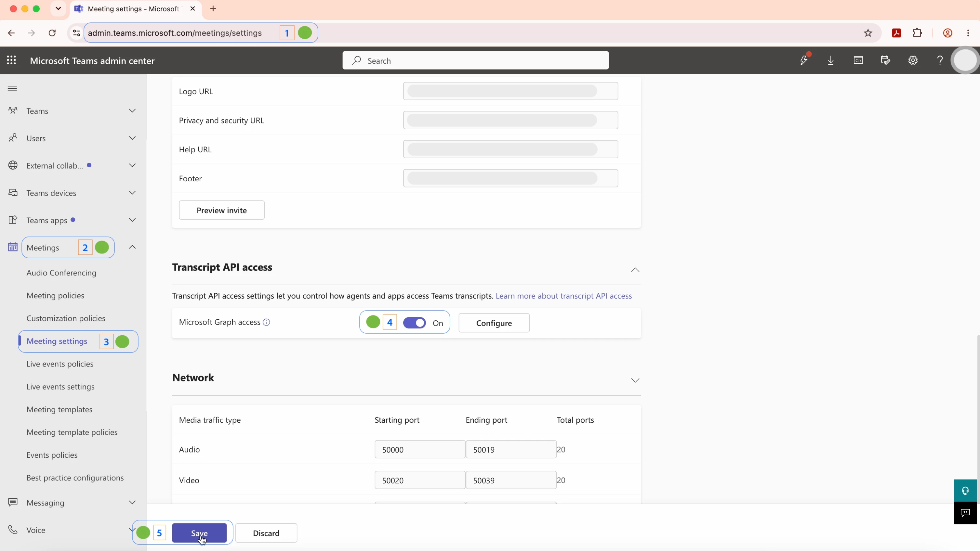Open the downloads arrow icon in header
Viewport: 980px width, 551px height.
pos(831,60)
